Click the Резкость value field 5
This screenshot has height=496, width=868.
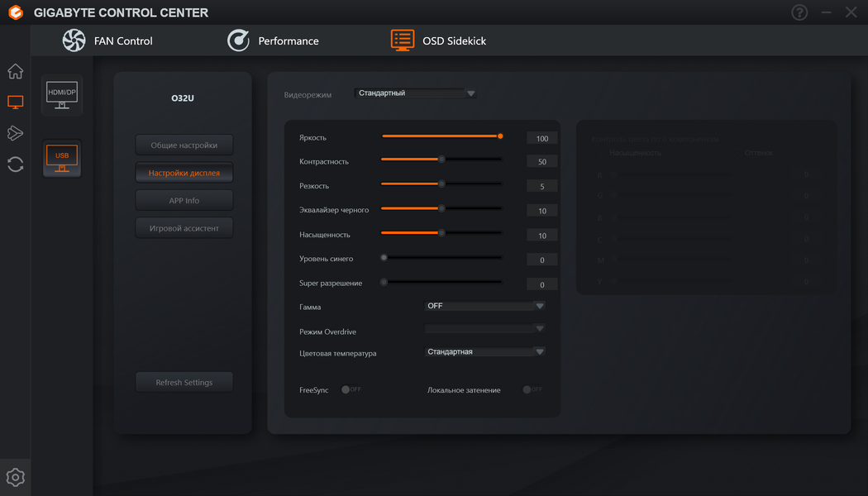click(542, 187)
